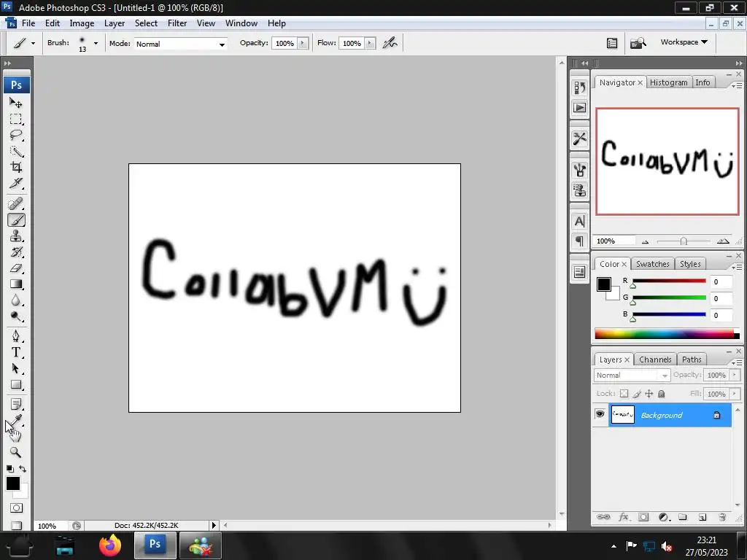Screen dimensions: 747x560
Task: Switch to the Histogram tab
Action: [668, 82]
